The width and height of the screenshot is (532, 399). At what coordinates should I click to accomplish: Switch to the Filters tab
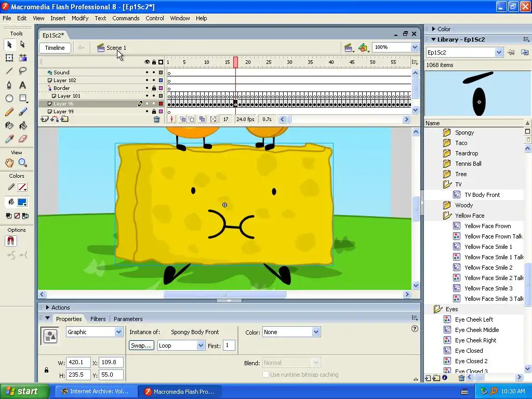pyautogui.click(x=98, y=319)
